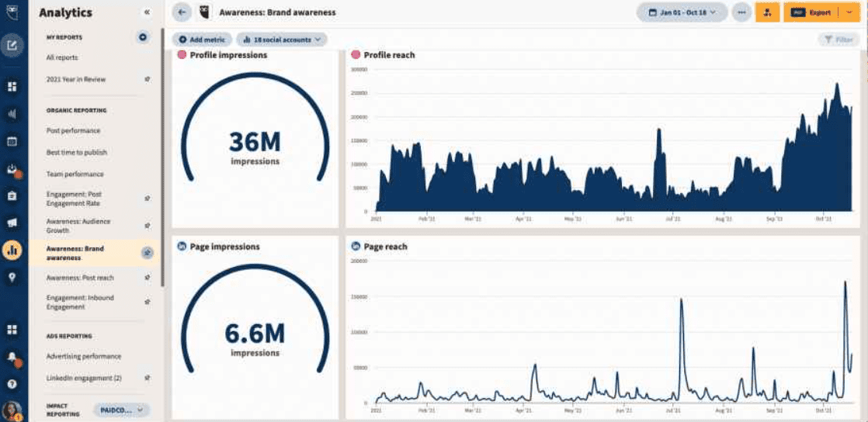Select Best time to publish report
The height and width of the screenshot is (422, 868).
[77, 152]
